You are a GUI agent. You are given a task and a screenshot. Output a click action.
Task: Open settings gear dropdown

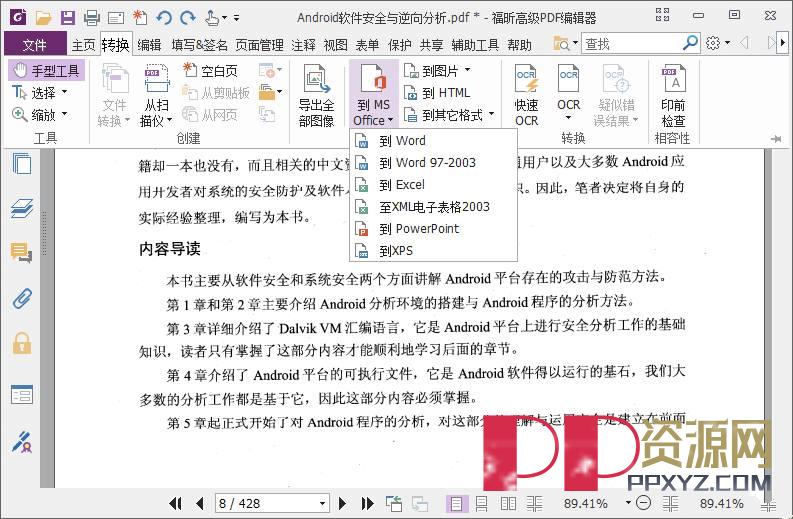click(x=718, y=44)
